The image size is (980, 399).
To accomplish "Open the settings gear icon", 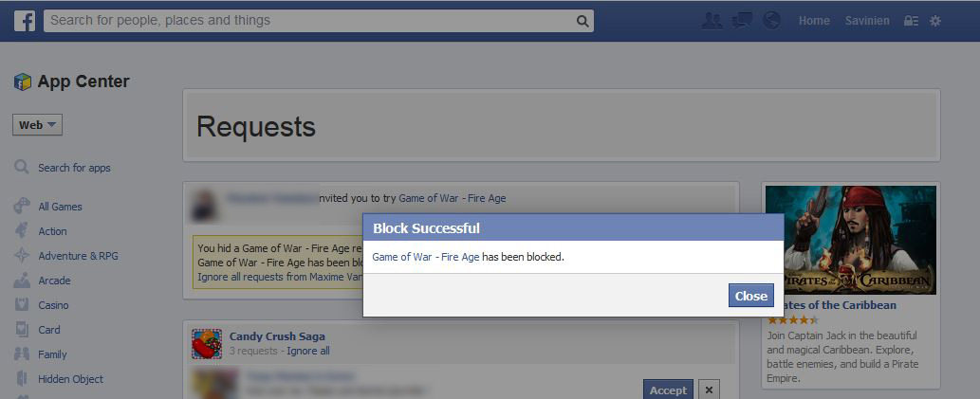I will pos(935,21).
